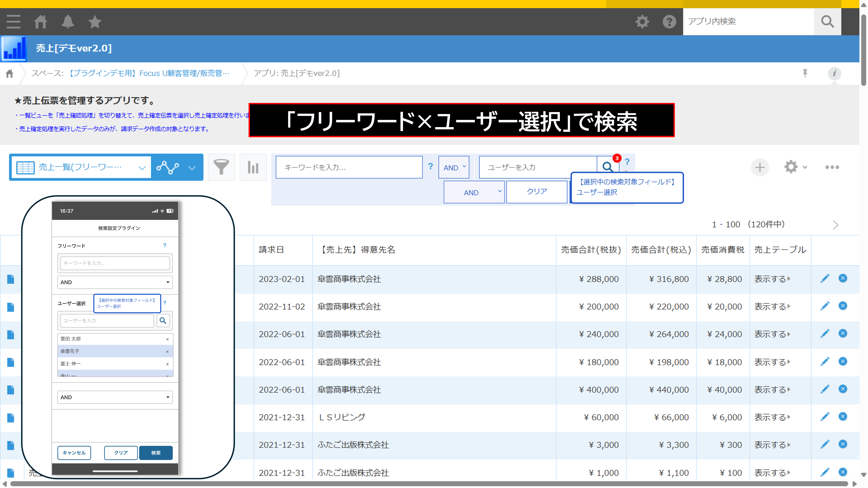Click the pin icon in the breadcrumb bar
Screen dimensions: 868x488
(805, 73)
